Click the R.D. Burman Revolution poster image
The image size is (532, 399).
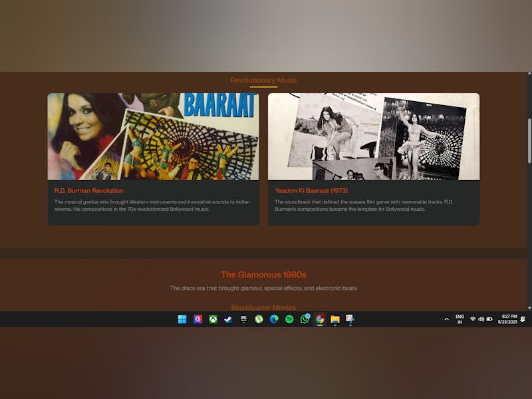154,136
